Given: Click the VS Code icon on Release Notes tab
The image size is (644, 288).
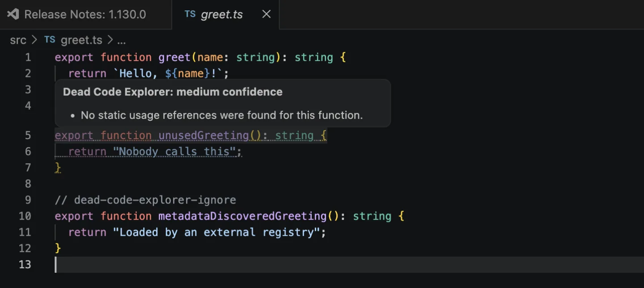Looking at the screenshot, I should tap(13, 14).
